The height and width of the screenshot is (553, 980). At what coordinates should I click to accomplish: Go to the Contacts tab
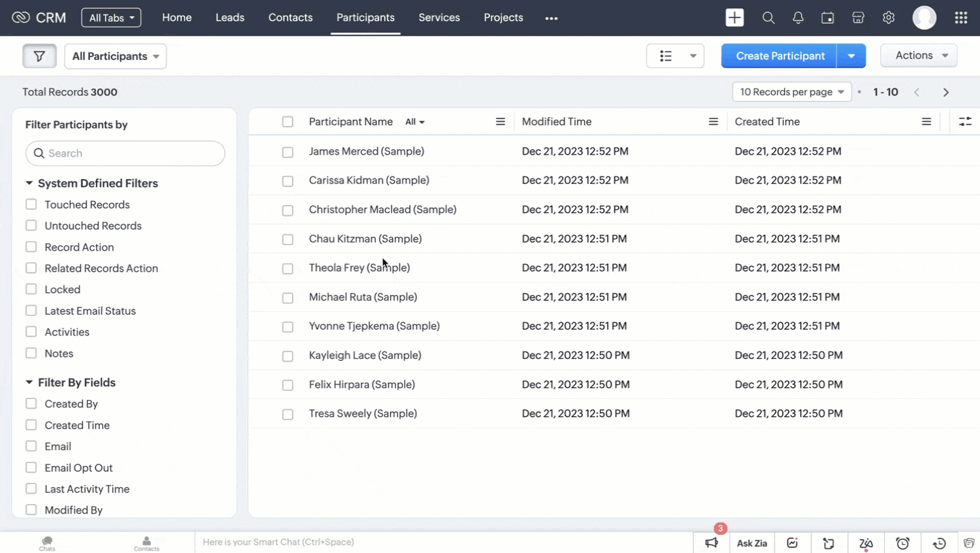click(x=291, y=18)
